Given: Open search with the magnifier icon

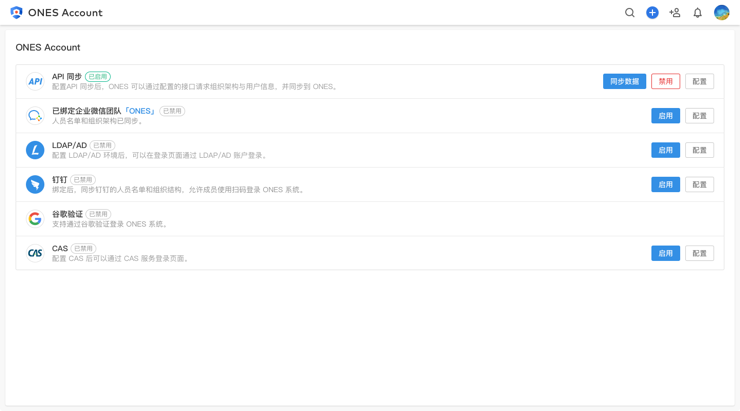Looking at the screenshot, I should [x=629, y=13].
